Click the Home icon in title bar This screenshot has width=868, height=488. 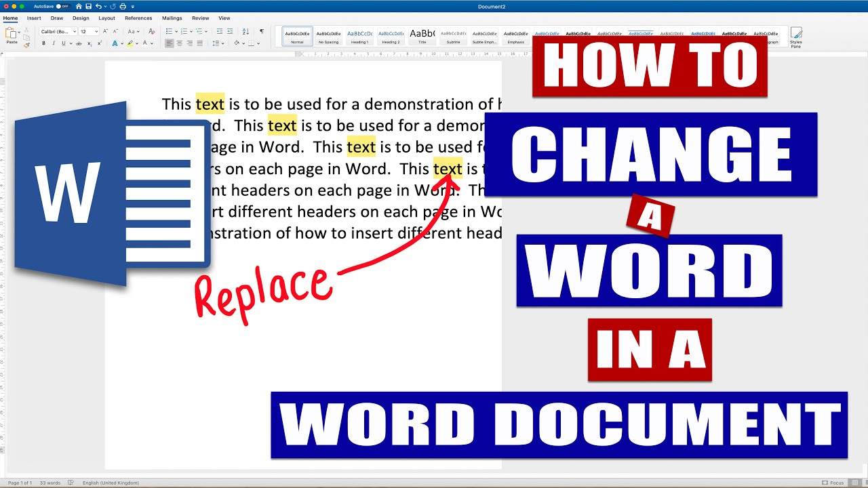79,6
